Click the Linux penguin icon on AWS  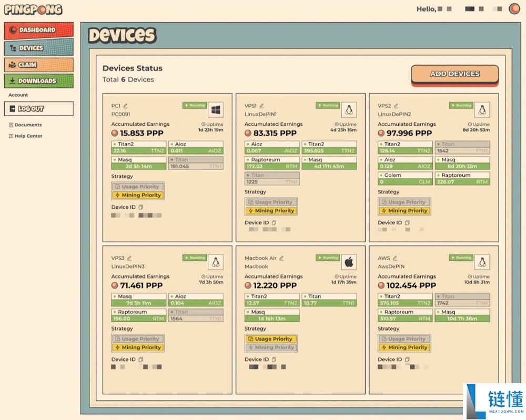482,262
